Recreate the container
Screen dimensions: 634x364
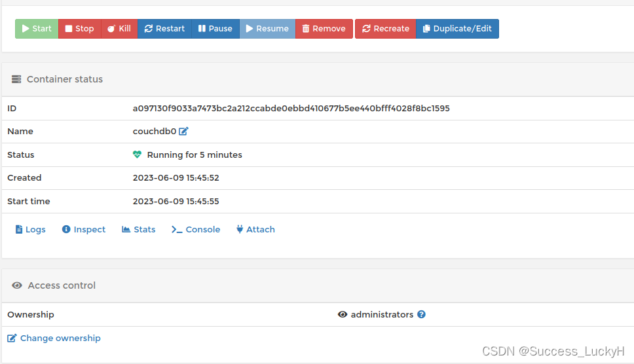coord(386,29)
